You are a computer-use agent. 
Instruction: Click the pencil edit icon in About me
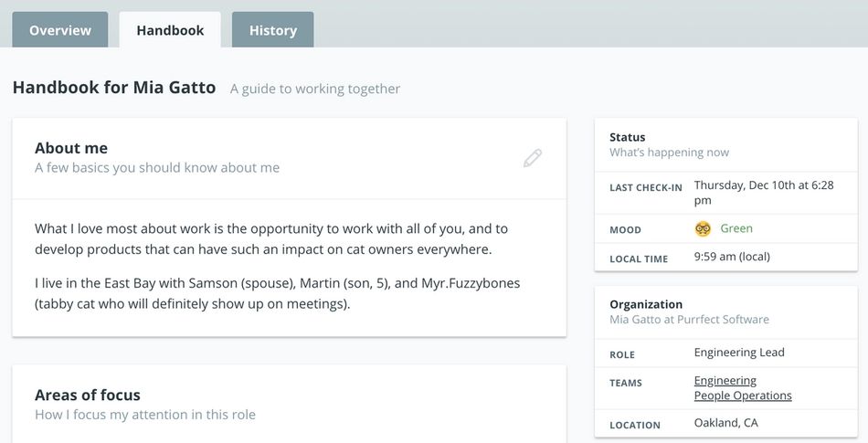tap(533, 158)
